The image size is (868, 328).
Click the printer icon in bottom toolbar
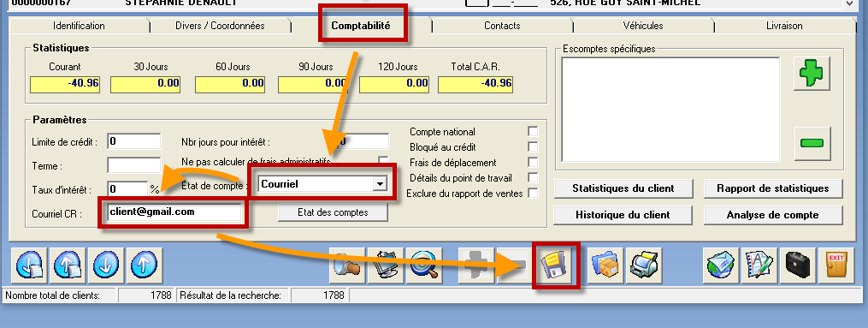[x=644, y=265]
